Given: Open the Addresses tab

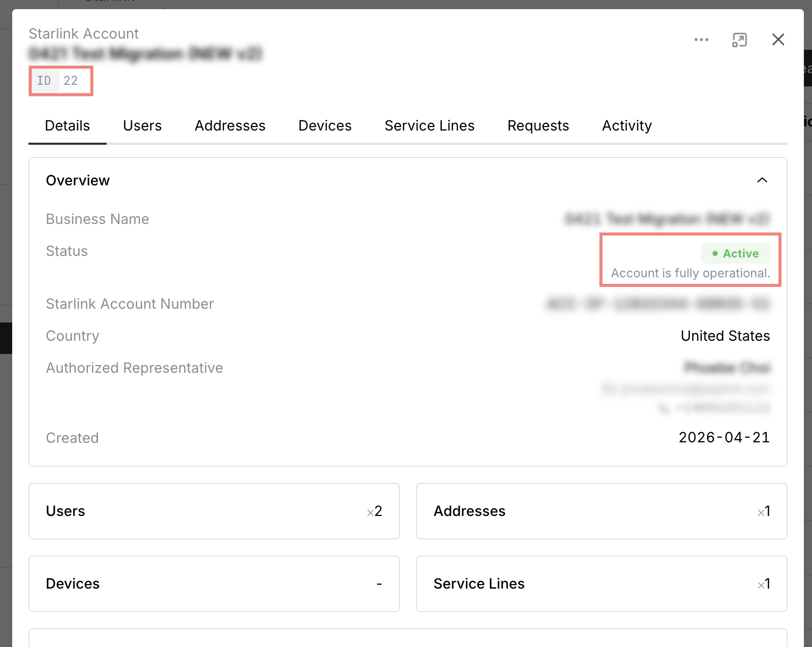Looking at the screenshot, I should click(x=230, y=125).
